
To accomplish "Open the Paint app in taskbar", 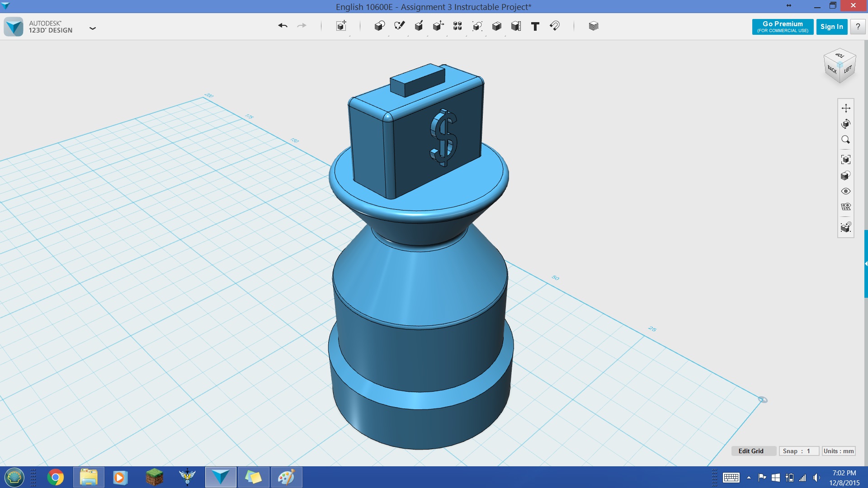I will tap(286, 477).
